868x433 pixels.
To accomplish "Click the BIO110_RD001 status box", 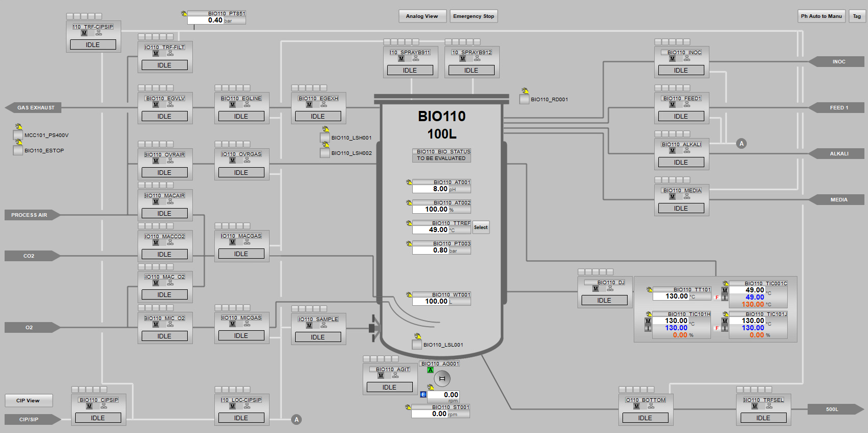I will pos(524,99).
